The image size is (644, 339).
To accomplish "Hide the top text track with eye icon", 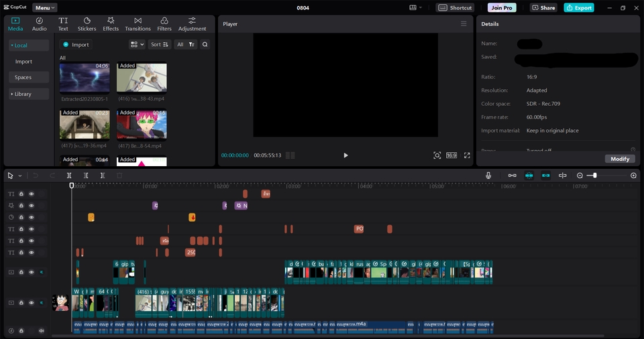I will [31, 194].
